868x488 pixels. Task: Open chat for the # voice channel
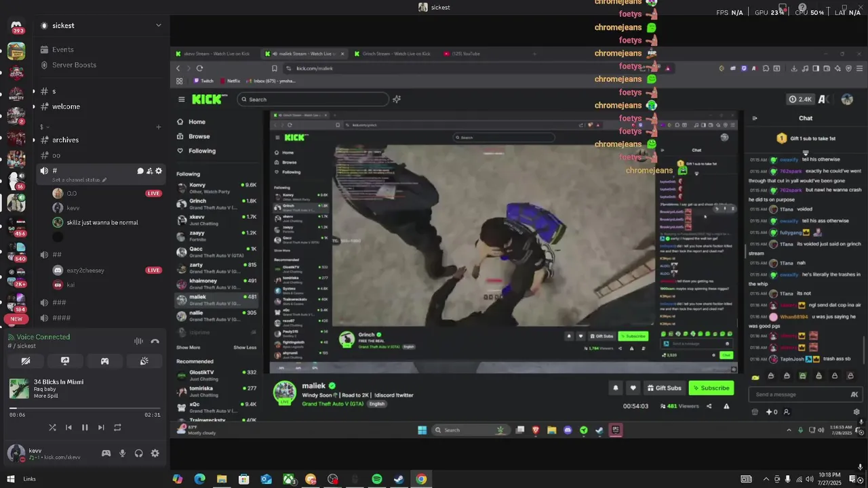tap(140, 171)
